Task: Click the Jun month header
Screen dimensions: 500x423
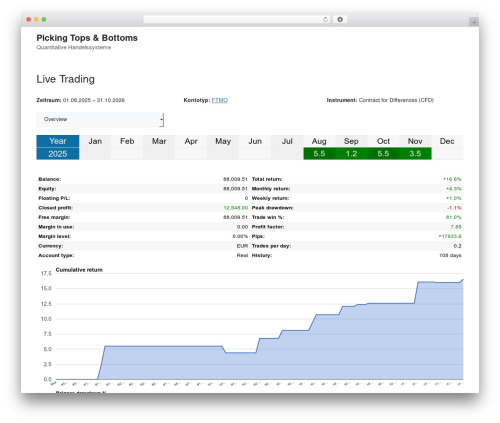Action: pyautogui.click(x=255, y=141)
